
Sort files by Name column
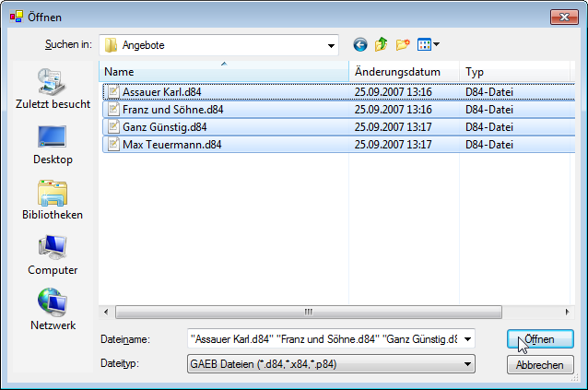[x=224, y=72]
